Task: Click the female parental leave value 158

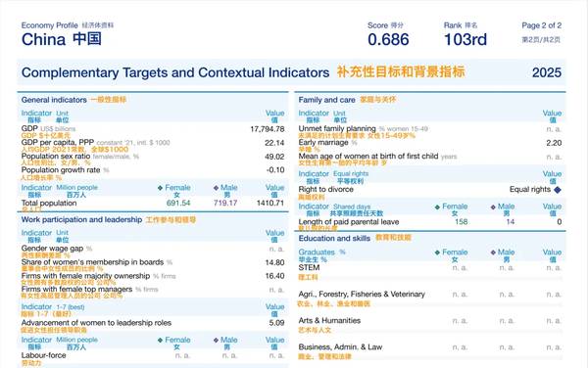Action: pos(461,221)
